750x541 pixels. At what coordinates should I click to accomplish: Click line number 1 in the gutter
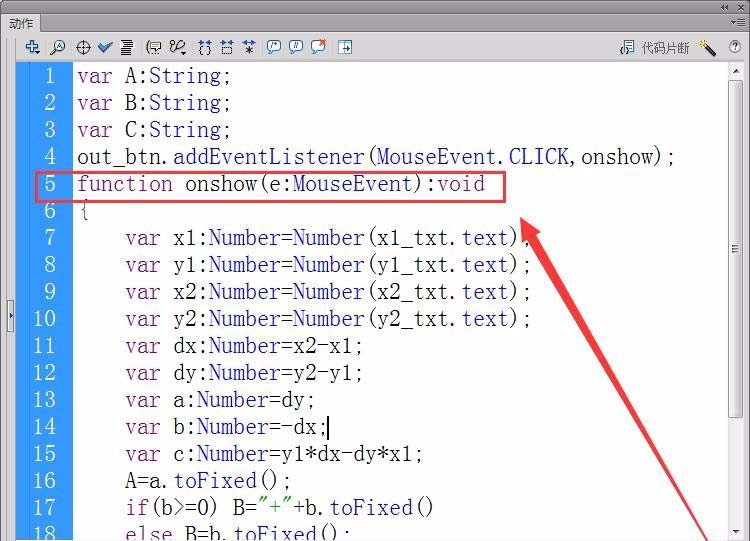pos(50,76)
